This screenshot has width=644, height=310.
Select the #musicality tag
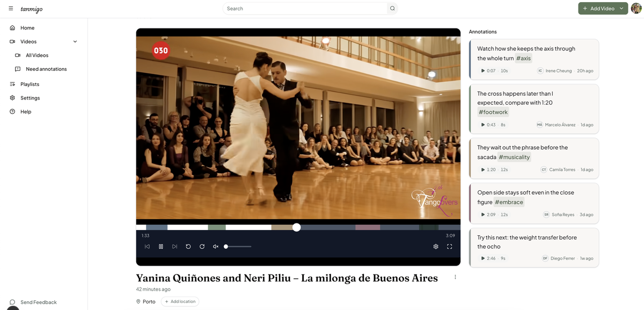[514, 157]
